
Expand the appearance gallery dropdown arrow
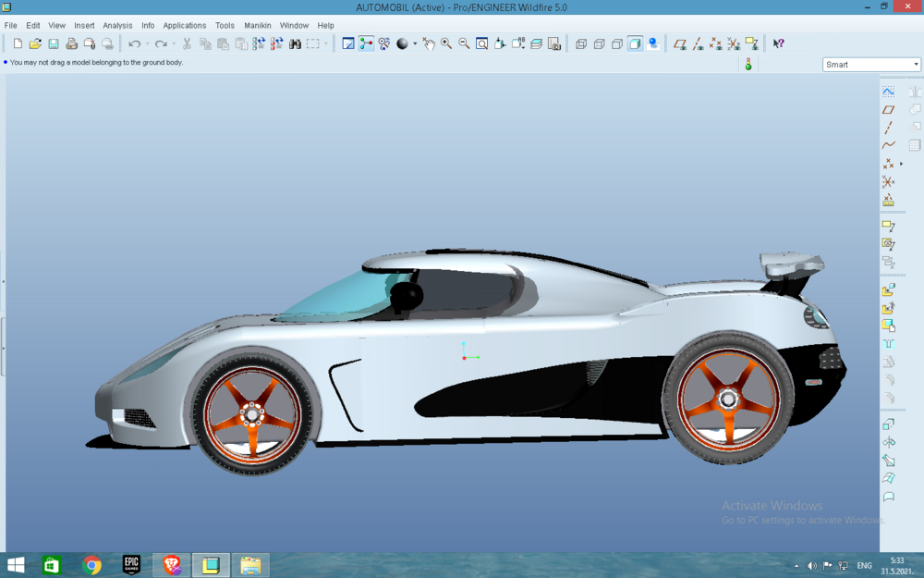(415, 43)
